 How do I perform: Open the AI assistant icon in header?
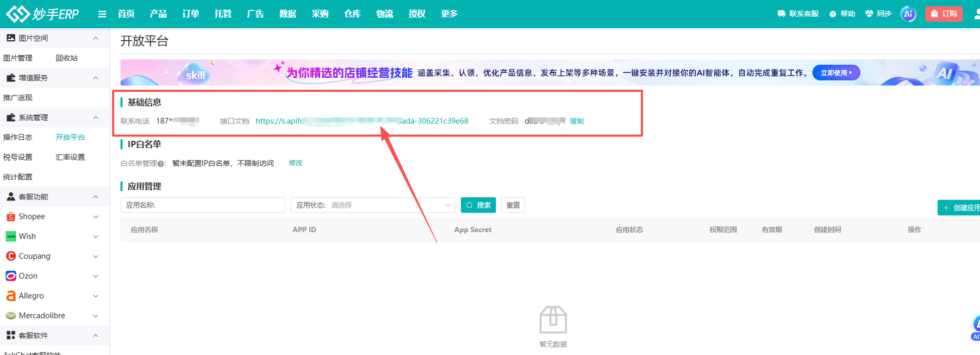pyautogui.click(x=908, y=14)
